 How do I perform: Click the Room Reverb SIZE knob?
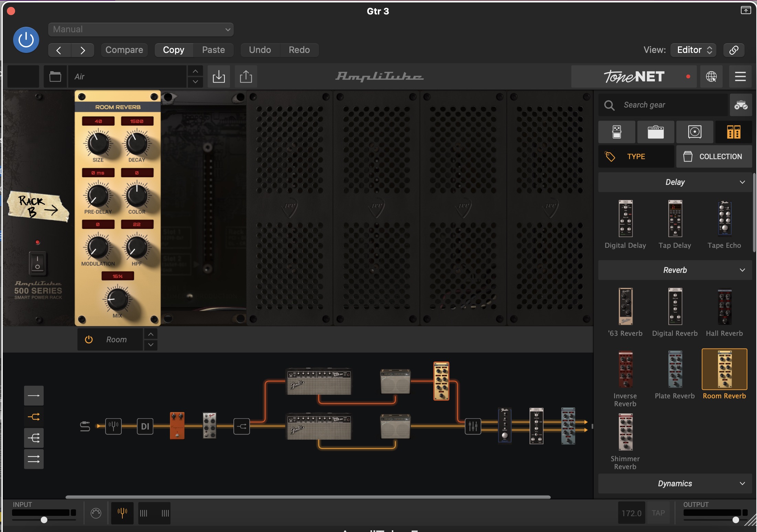98,143
